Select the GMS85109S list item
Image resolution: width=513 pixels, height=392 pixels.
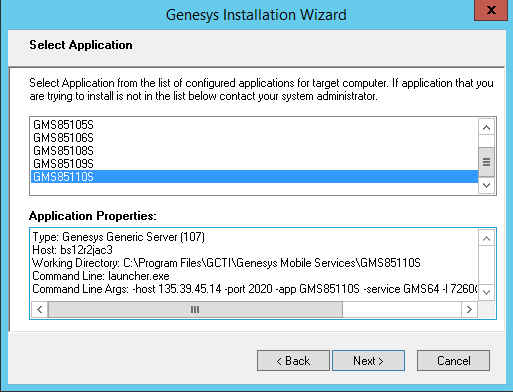[255, 164]
